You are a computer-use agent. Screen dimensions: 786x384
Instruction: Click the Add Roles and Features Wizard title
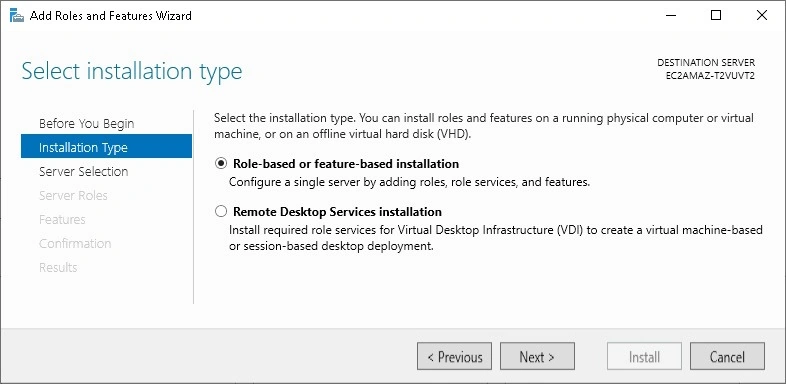point(111,16)
